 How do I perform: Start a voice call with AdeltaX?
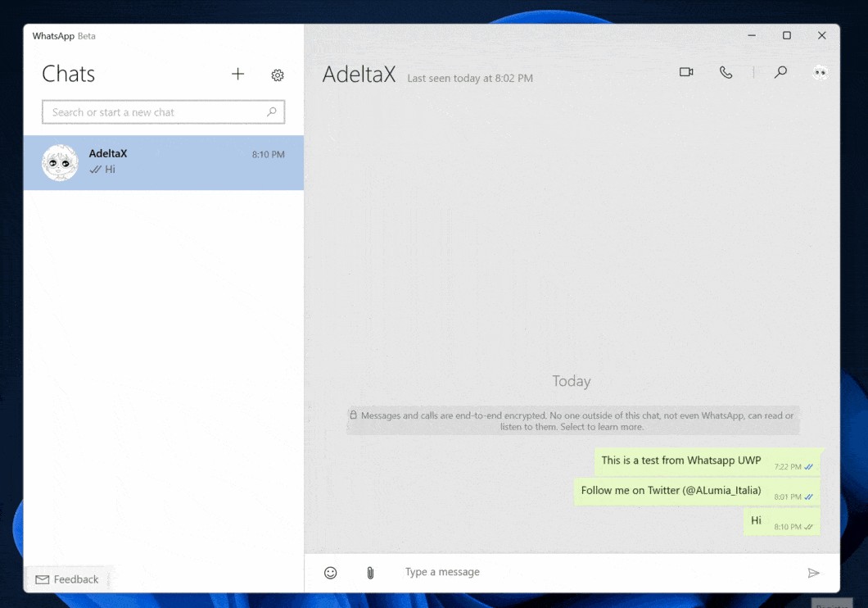[x=726, y=72]
